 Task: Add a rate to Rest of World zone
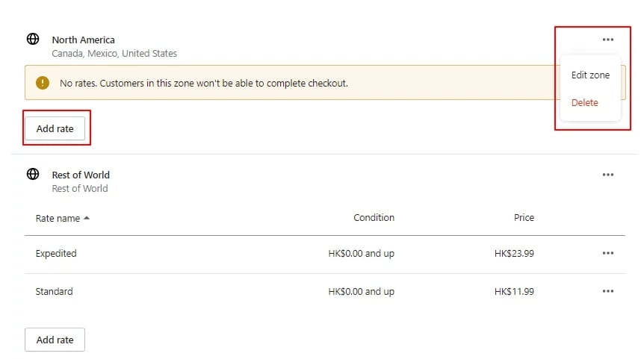[55, 340]
